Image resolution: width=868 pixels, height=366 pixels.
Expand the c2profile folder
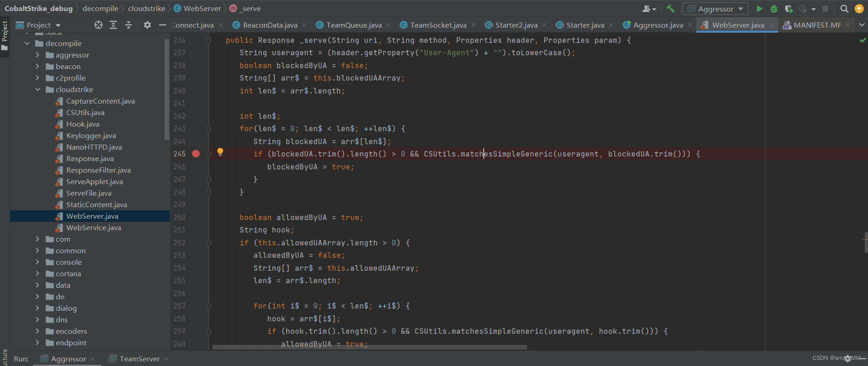click(x=37, y=78)
